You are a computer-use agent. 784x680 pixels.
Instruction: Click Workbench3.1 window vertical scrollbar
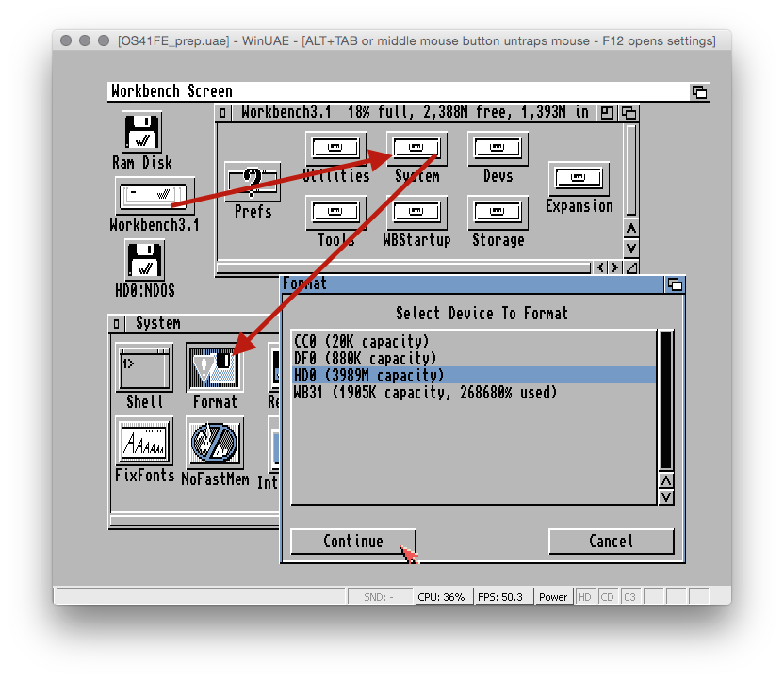pyautogui.click(x=631, y=170)
